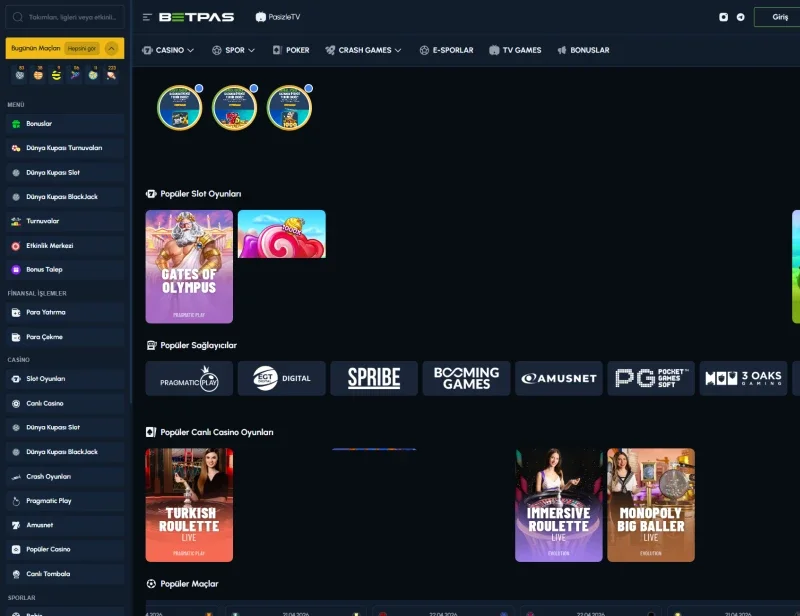Open the Monopoly Big Baller Live thumbnail

point(651,505)
